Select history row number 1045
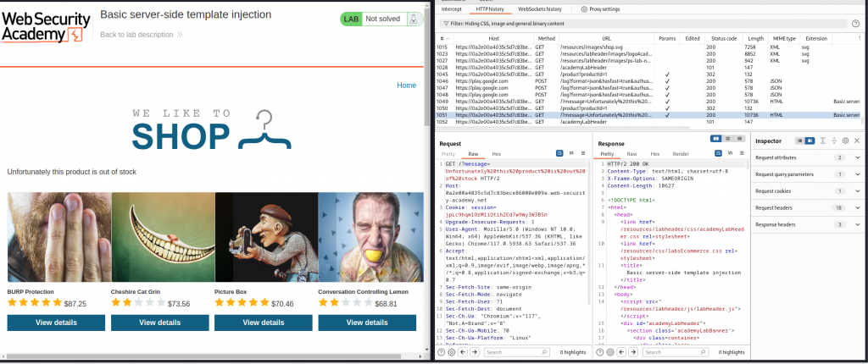The width and height of the screenshot is (868, 364). click(648, 74)
